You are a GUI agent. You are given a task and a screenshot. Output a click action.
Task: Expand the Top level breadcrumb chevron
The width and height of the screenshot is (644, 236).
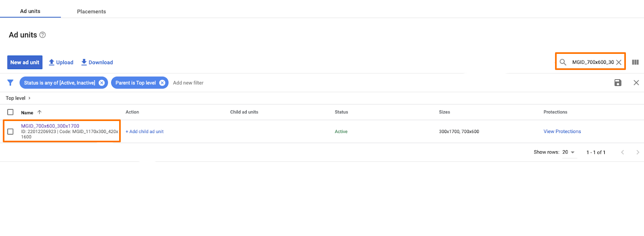pos(29,98)
